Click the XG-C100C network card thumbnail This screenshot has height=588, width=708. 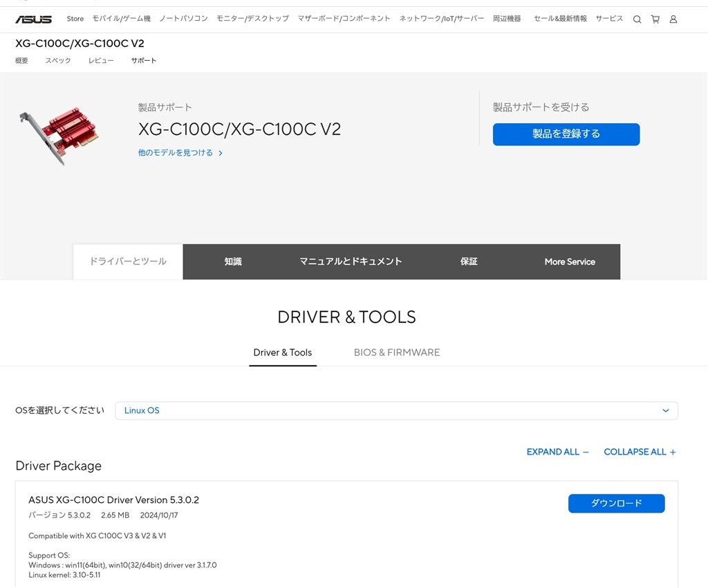(59, 136)
